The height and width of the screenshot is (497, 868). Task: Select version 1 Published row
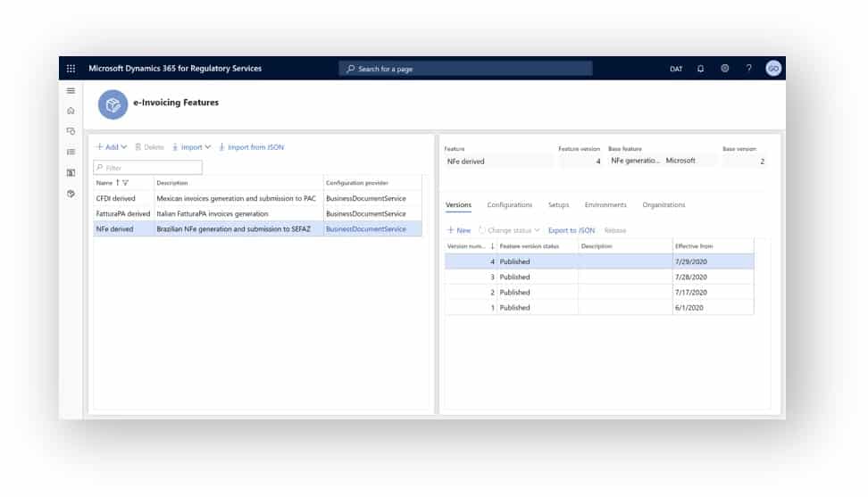599,307
